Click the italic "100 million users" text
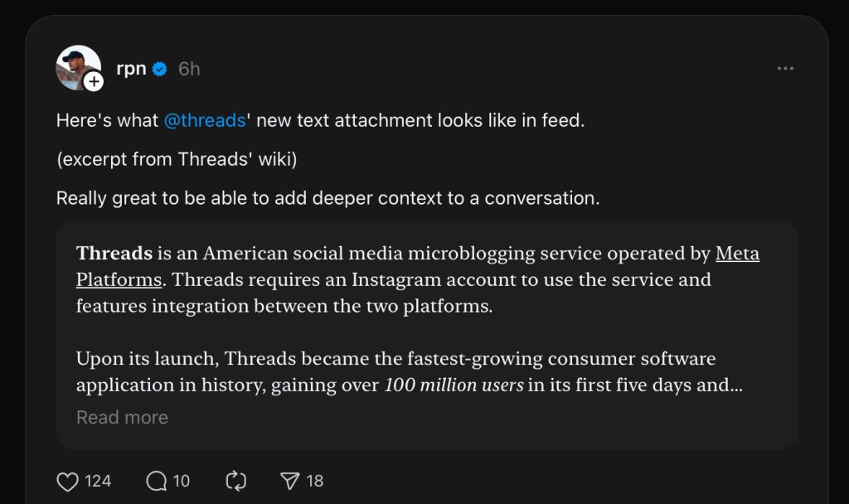 [454, 386]
